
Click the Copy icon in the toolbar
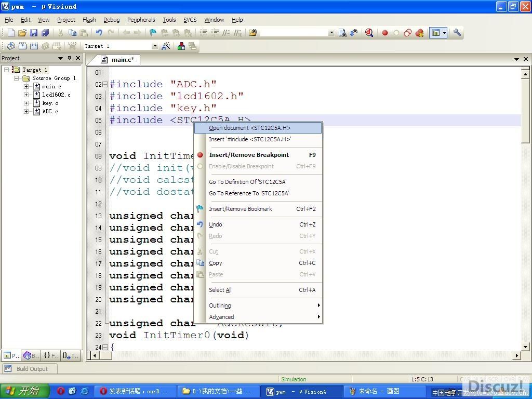click(72, 33)
